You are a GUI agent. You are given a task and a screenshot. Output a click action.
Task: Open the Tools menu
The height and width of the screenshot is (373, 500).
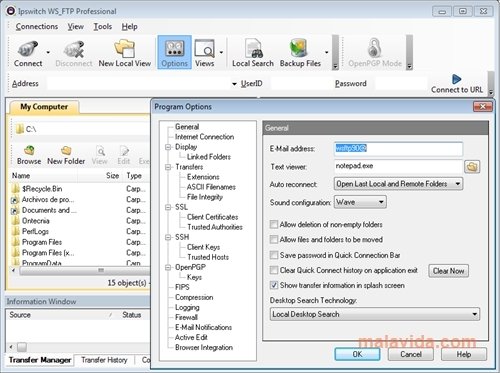click(103, 26)
